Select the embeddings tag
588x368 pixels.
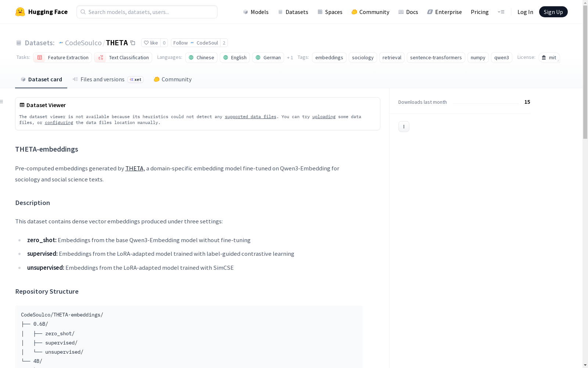coord(329,57)
